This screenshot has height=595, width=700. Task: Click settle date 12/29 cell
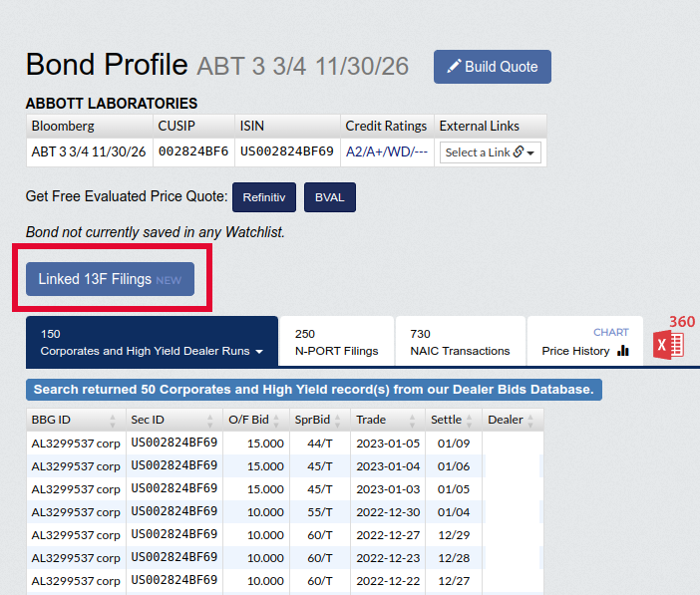(454, 535)
